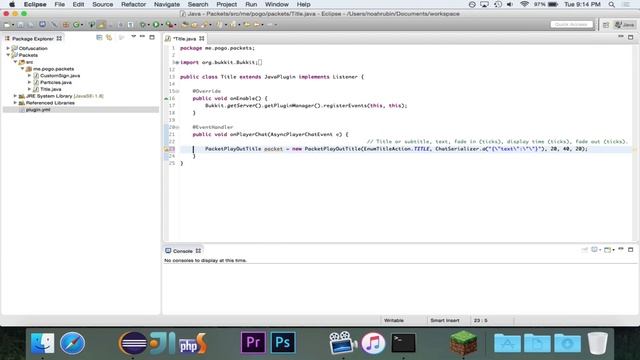Viewport: 640px width, 360px height.
Task: Click 'Writable' in status bar
Action: (393, 320)
